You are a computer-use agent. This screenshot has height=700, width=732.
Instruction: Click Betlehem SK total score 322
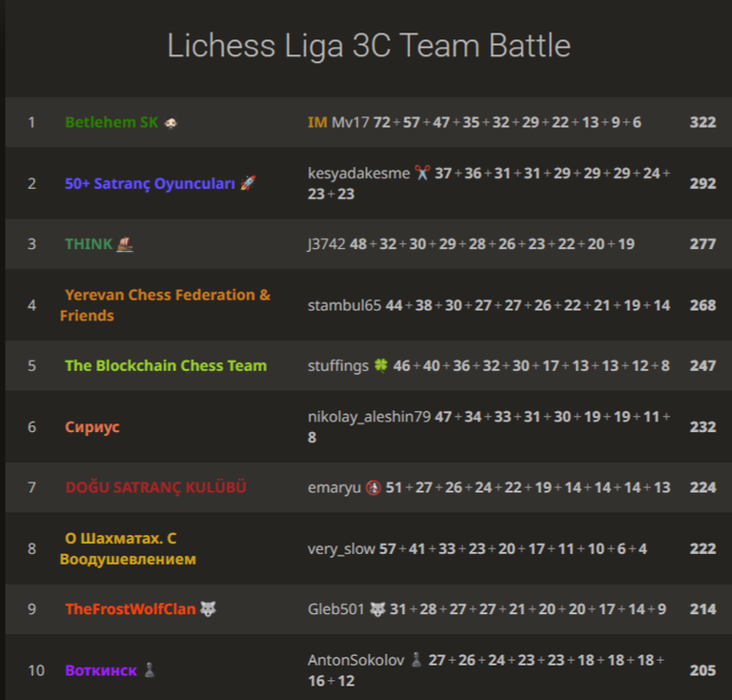(702, 122)
